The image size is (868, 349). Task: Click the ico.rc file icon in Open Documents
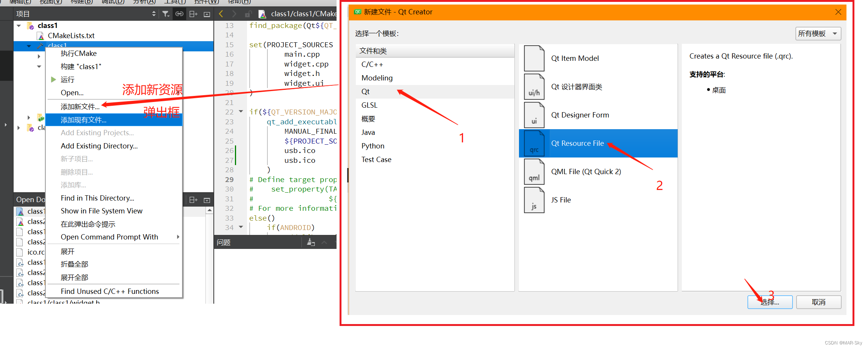tap(20, 252)
